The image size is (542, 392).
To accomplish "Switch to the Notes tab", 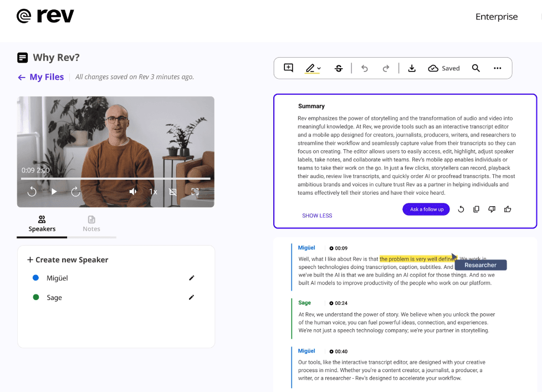I will tap(91, 223).
